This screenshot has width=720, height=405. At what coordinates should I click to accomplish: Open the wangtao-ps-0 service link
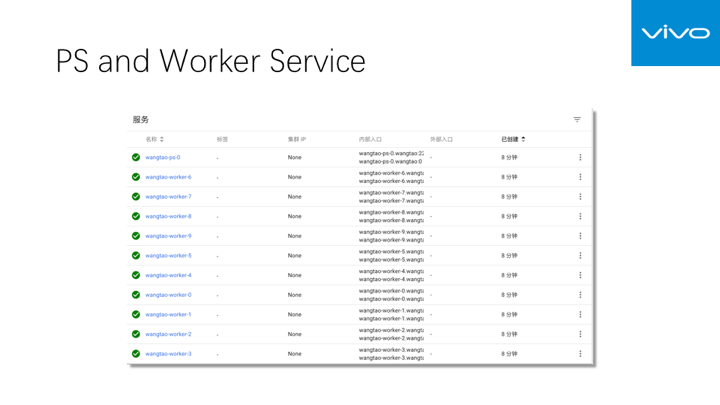coord(163,157)
